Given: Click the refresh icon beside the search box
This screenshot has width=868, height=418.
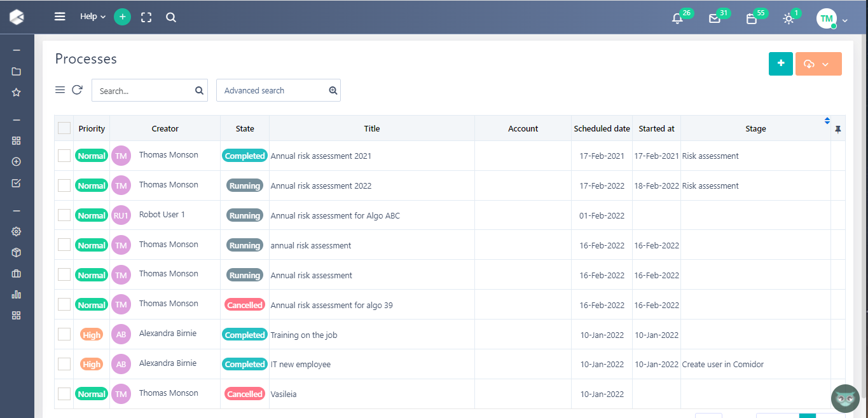Looking at the screenshot, I should pos(77,90).
